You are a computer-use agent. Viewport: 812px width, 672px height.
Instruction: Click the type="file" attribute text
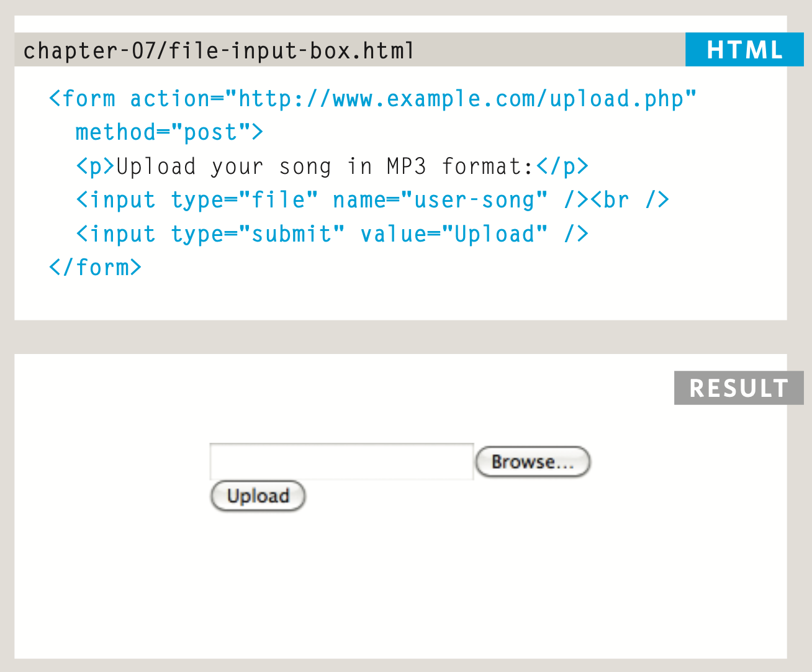(x=245, y=200)
